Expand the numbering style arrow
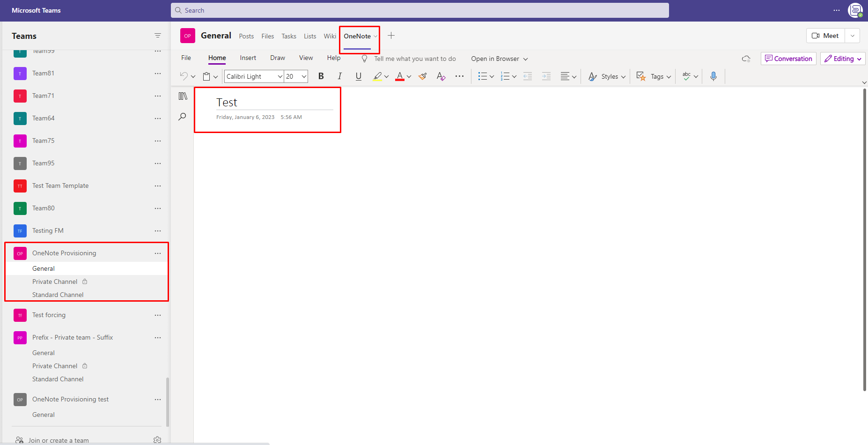The image size is (868, 445). tap(514, 77)
